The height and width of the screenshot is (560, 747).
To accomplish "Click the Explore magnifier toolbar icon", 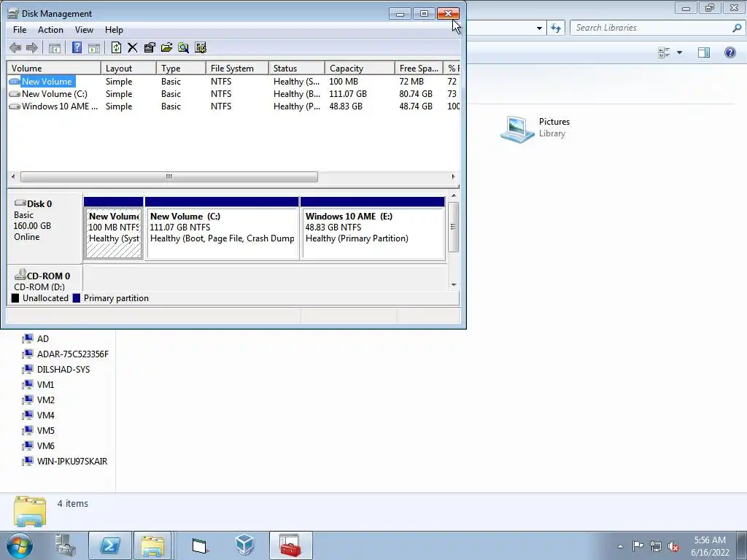I will click(x=183, y=47).
